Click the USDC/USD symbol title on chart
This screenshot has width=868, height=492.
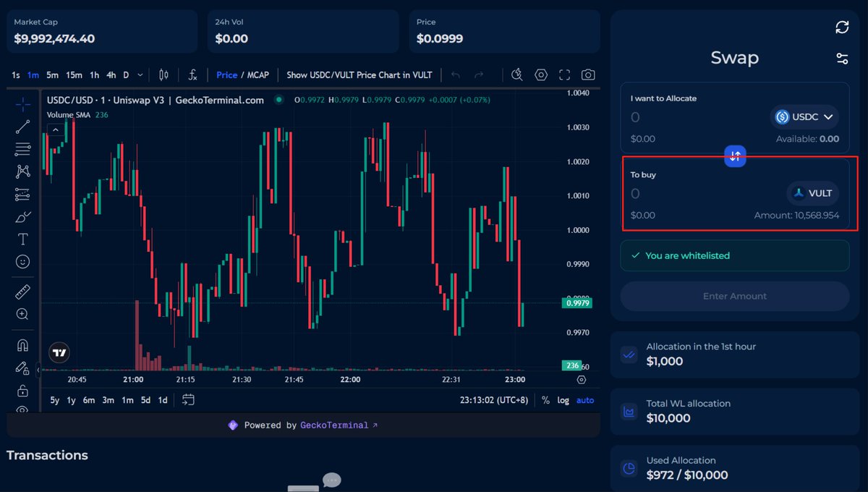(x=155, y=100)
